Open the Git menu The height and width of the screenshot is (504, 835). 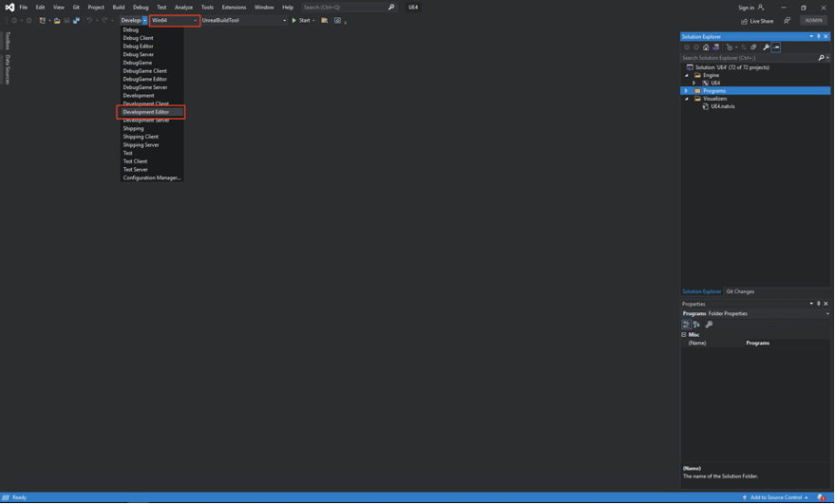[76, 8]
